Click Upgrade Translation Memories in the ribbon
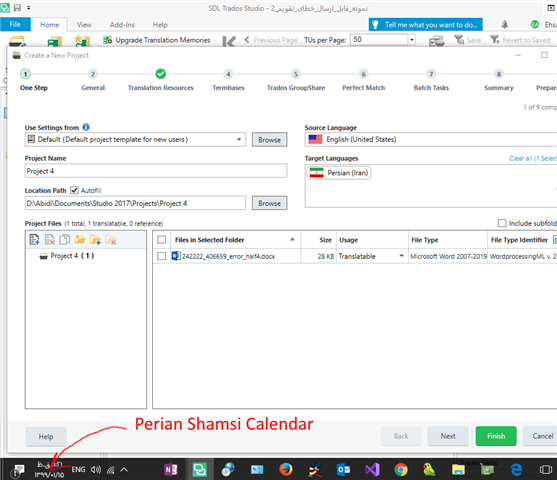Screen dimensions: 557x480 coord(157,40)
